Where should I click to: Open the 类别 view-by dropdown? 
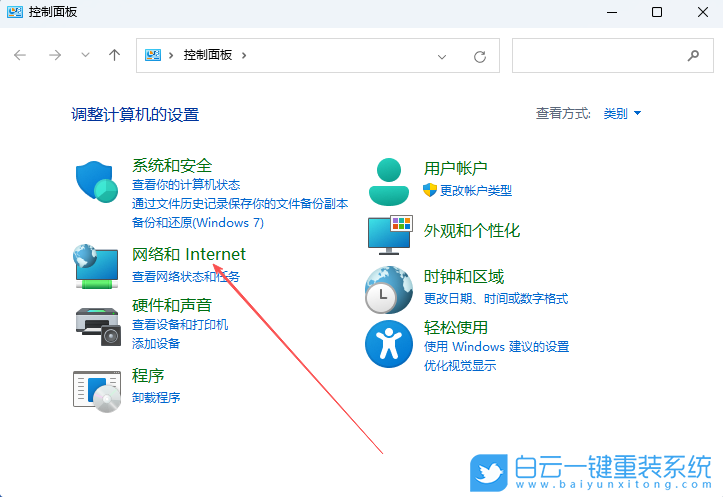(622, 113)
